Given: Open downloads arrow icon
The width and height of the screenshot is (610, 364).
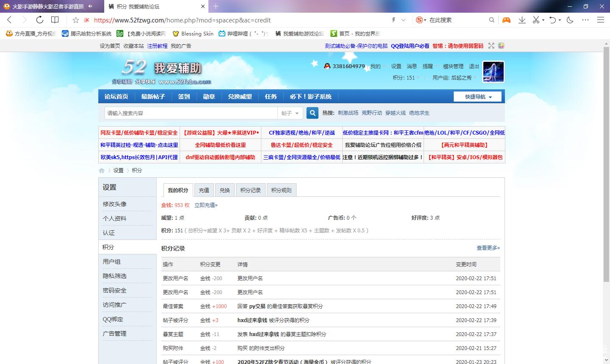Looking at the screenshot, I should (522, 20).
